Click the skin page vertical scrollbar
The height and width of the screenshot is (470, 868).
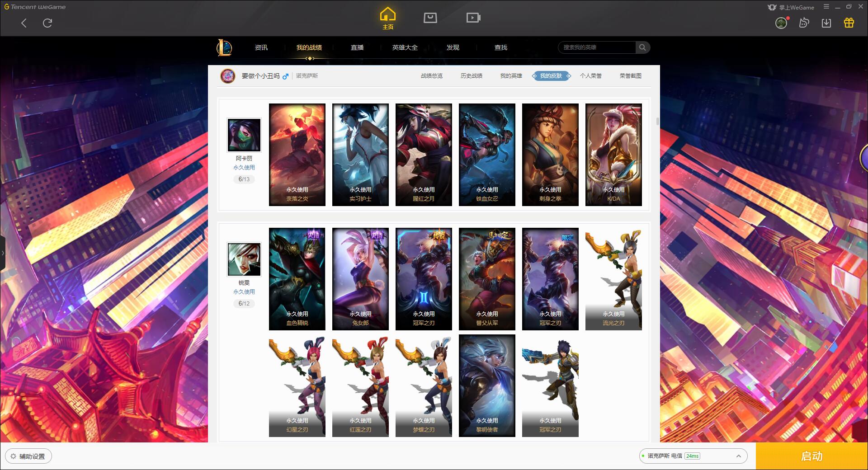(x=657, y=121)
